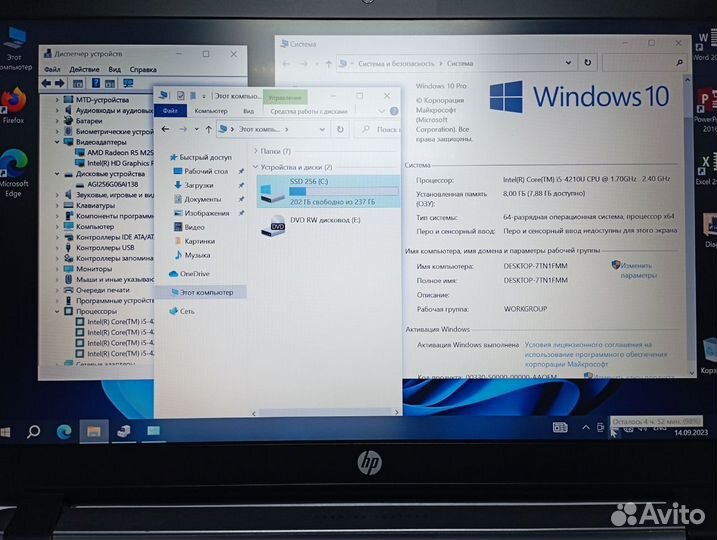Open the Компьютер ribbon tab
The width and height of the screenshot is (717, 540).
(x=211, y=111)
